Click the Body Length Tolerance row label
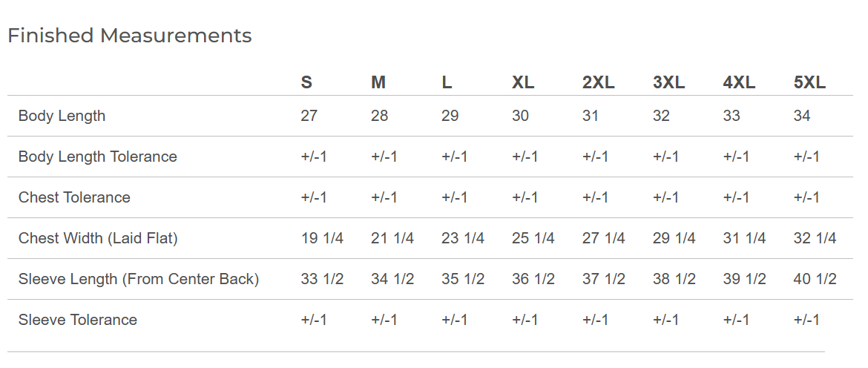This screenshot has height=368, width=868. pyautogui.click(x=98, y=157)
